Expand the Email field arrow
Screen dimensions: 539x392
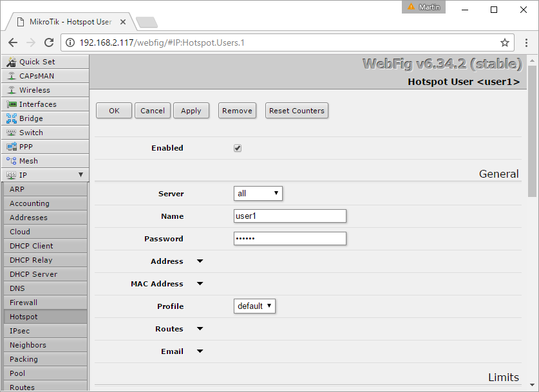tap(200, 351)
